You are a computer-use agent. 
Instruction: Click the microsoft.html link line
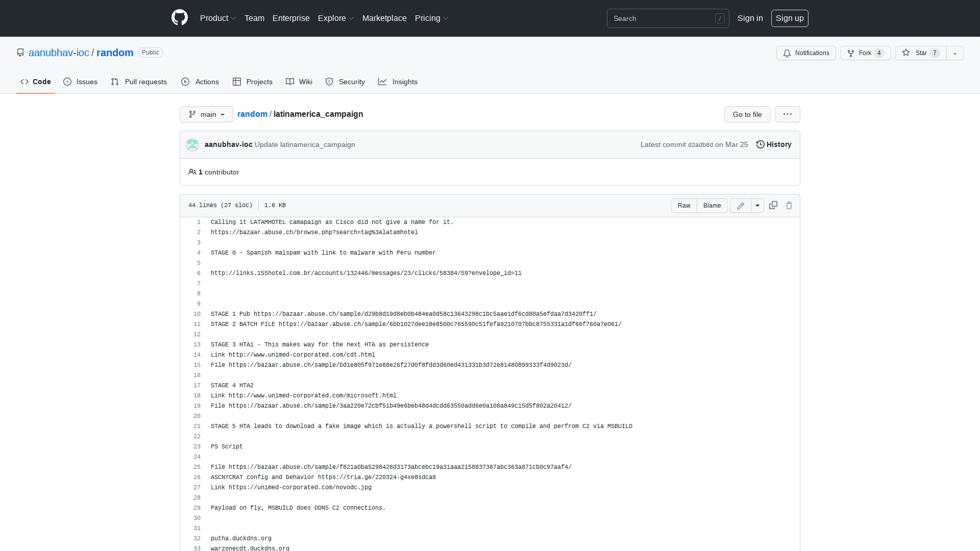click(304, 396)
